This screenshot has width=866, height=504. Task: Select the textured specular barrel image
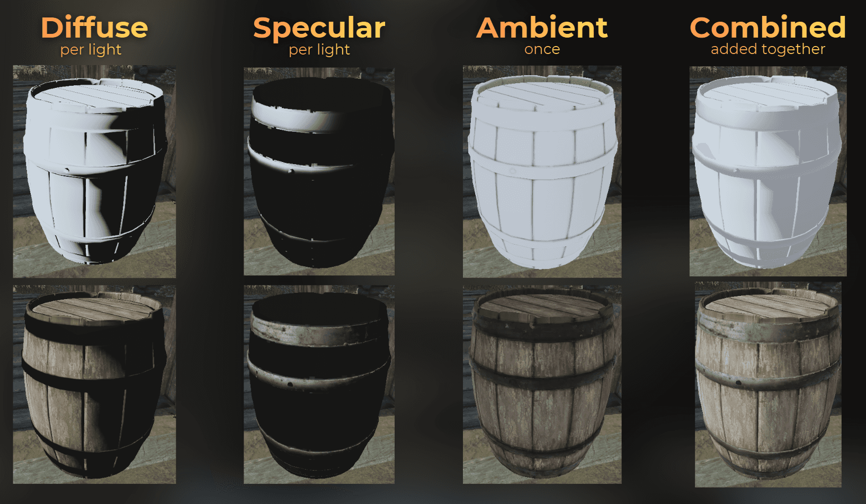[319, 384]
